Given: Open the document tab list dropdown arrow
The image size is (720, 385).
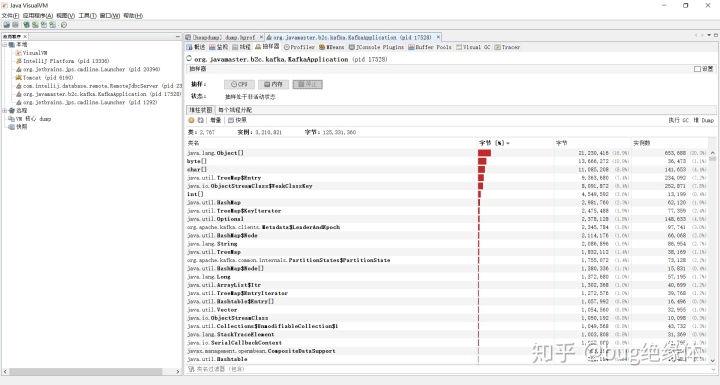Looking at the screenshot, I should (x=709, y=35).
